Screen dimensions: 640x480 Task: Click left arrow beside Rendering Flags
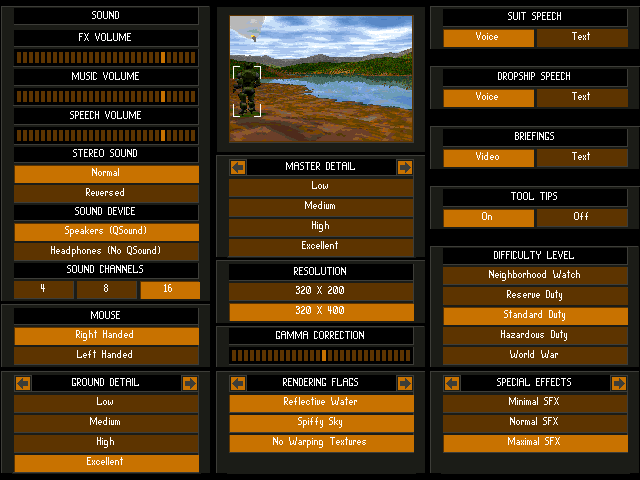[238, 383]
